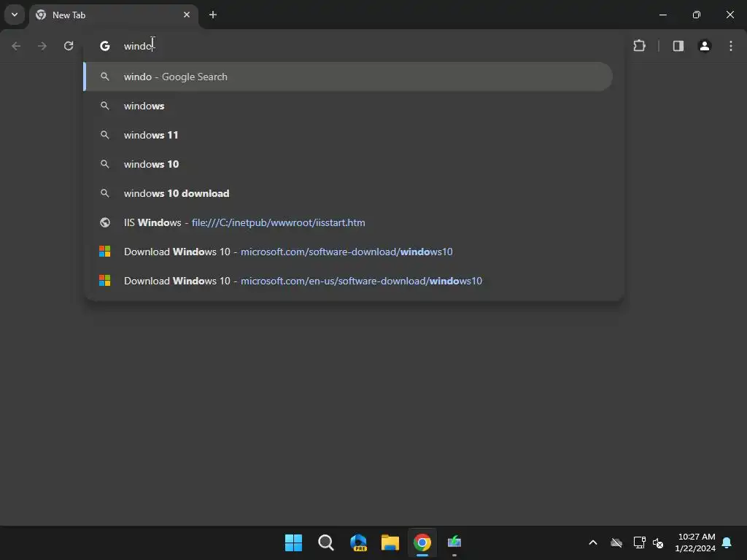Viewport: 747px width, 560px height.
Task: Click magnifier icon beside windows 11
Action: [105, 135]
